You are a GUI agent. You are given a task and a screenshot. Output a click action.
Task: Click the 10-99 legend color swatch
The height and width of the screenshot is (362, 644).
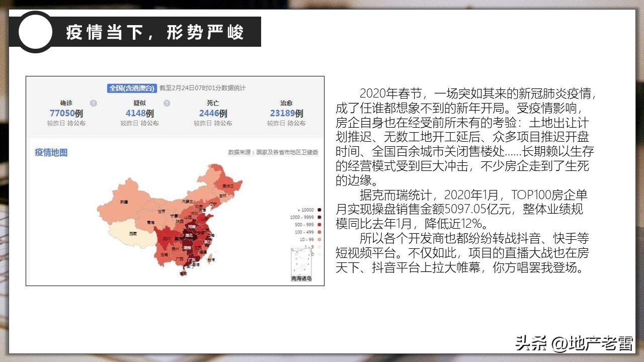(x=319, y=239)
